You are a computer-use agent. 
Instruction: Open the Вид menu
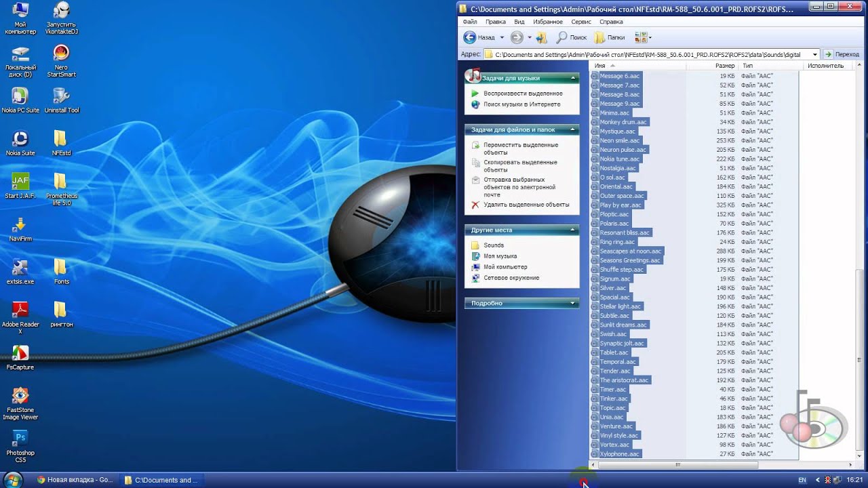tap(519, 22)
